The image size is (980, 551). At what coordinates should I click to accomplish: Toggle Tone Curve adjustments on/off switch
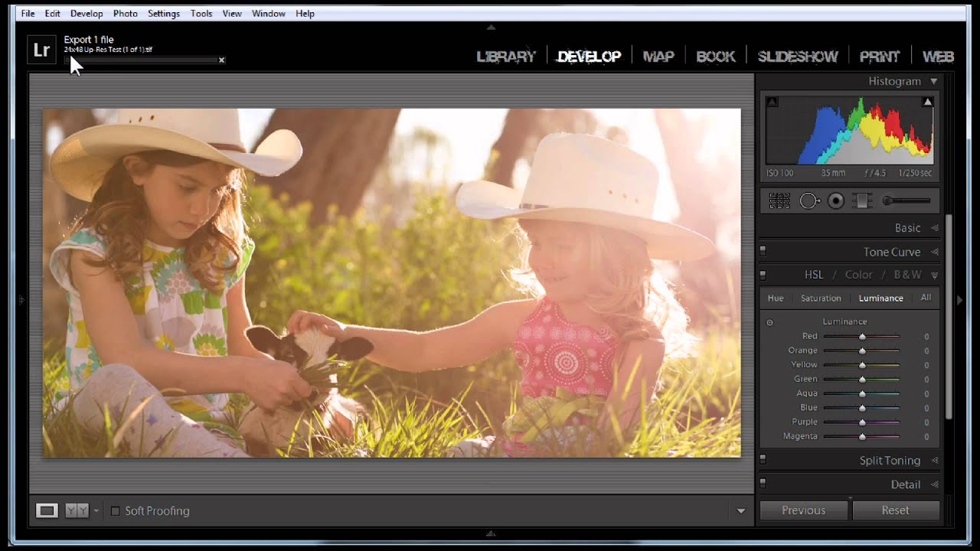click(763, 251)
